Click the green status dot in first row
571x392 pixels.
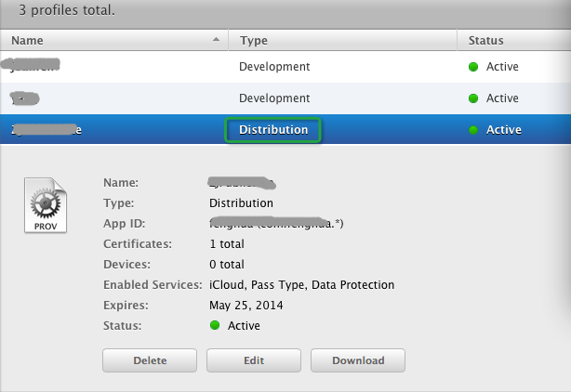pyautogui.click(x=473, y=67)
